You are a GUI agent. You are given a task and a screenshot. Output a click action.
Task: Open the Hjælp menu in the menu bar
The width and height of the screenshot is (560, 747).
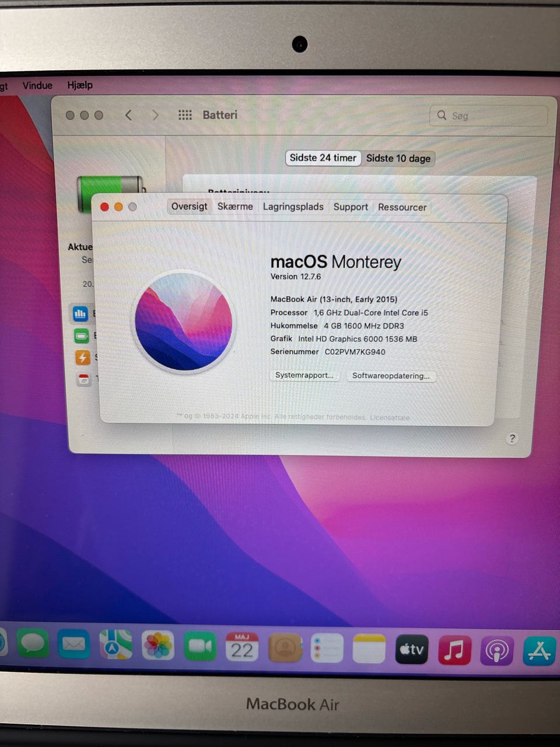click(80, 85)
